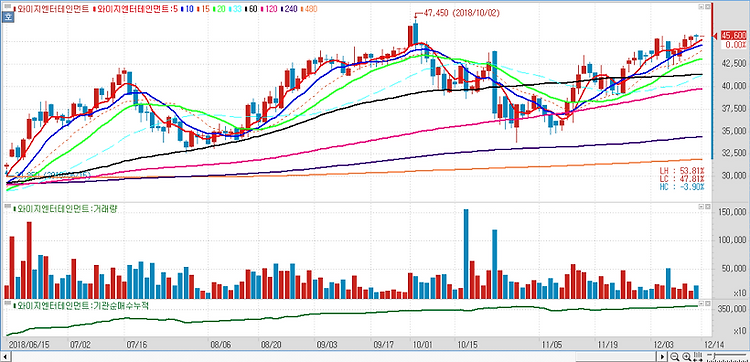The height and width of the screenshot is (362, 750).
Task: Click the horizontal scrollbar right arrow
Action: click(662, 357)
